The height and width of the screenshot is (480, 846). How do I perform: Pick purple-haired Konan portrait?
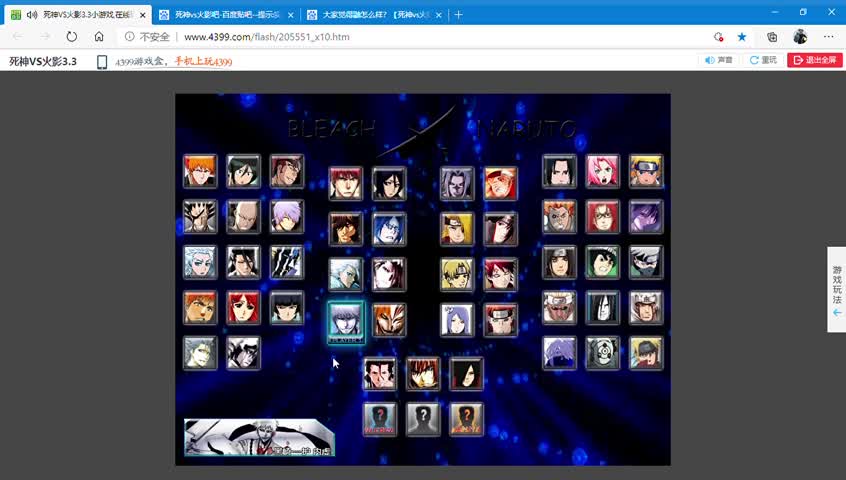coord(457,320)
